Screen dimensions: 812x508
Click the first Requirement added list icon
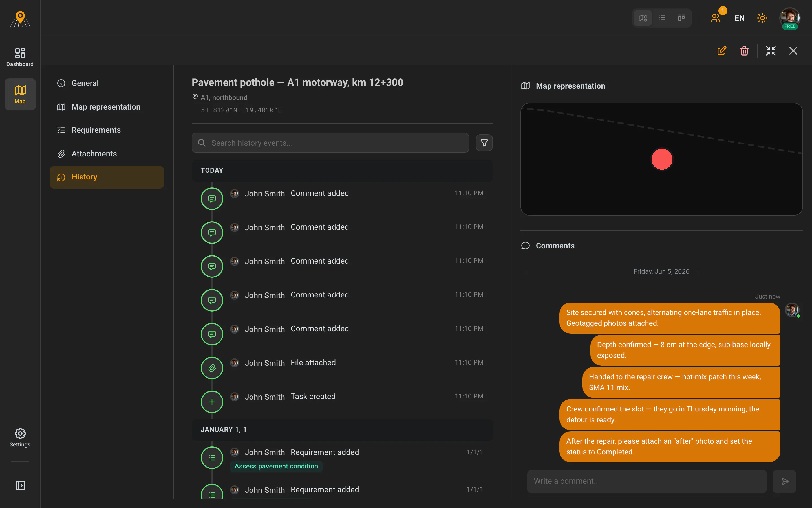[x=212, y=457]
